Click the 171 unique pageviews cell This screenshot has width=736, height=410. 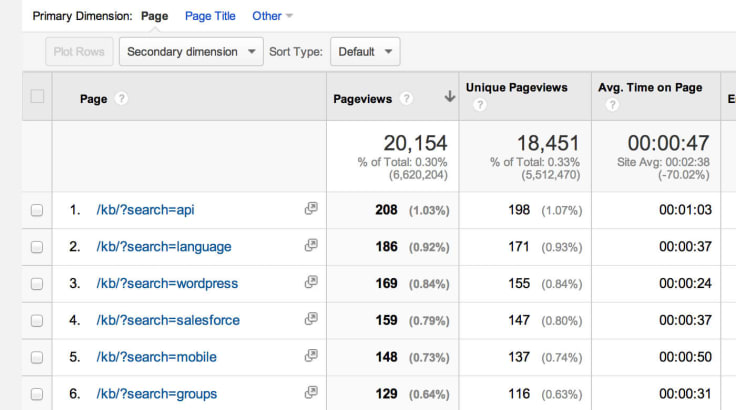(519, 247)
